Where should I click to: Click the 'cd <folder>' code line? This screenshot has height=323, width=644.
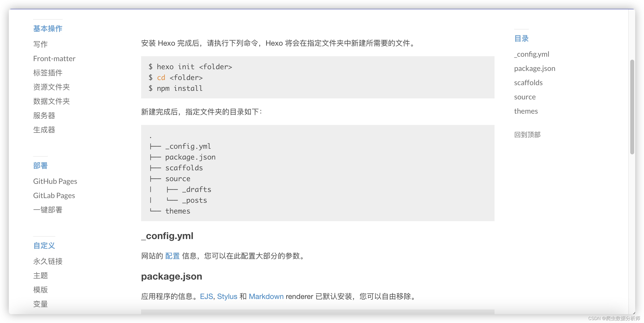pos(175,78)
